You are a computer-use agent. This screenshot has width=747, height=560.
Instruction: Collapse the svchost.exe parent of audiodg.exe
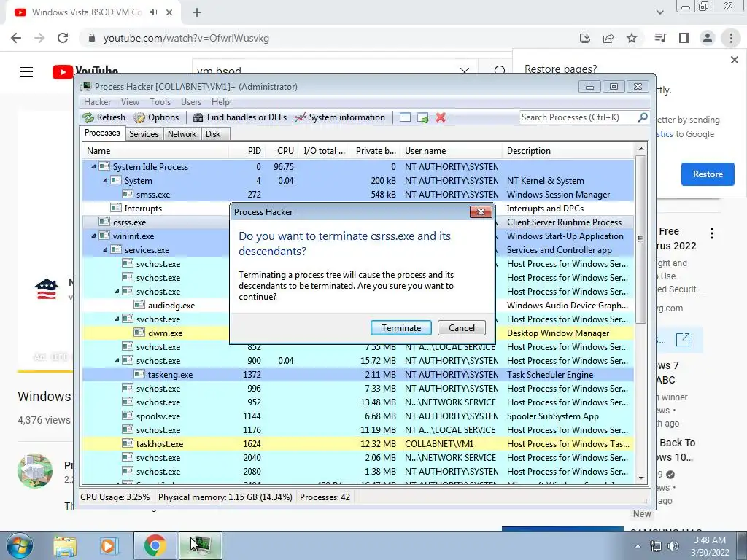tap(117, 292)
